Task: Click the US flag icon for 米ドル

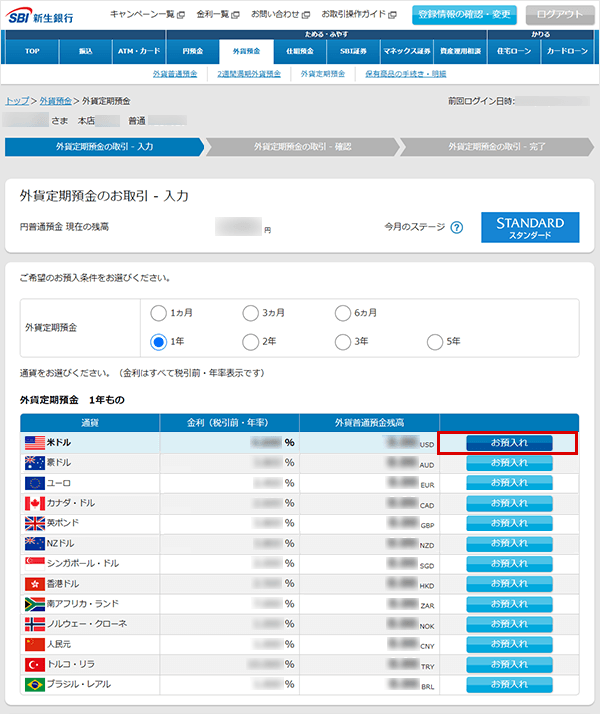Action: pyautogui.click(x=35, y=442)
